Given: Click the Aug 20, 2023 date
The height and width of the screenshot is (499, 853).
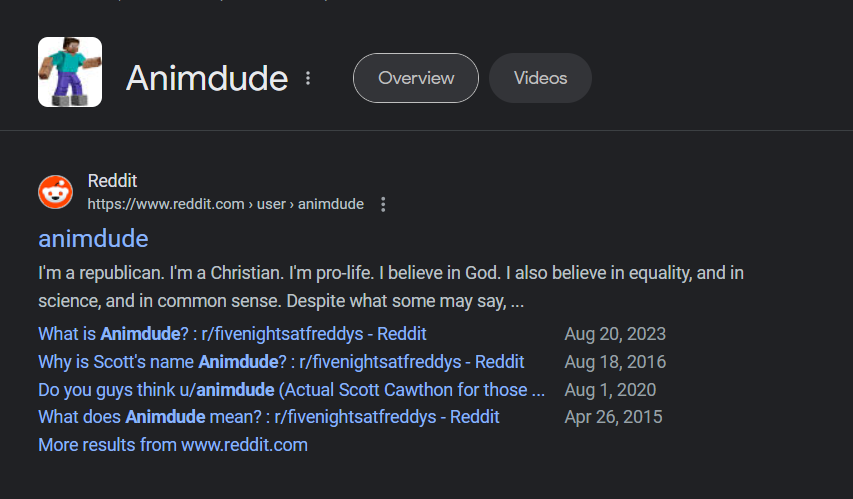Looking at the screenshot, I should point(615,334).
